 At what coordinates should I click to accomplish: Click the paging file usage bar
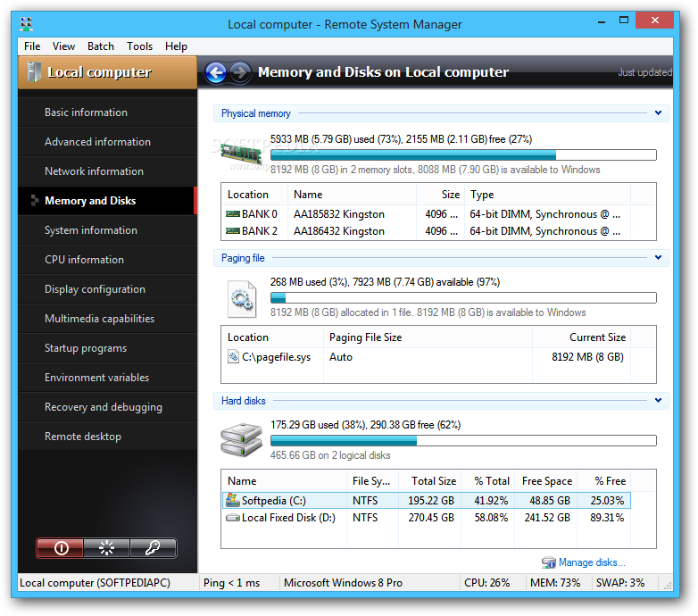463,298
